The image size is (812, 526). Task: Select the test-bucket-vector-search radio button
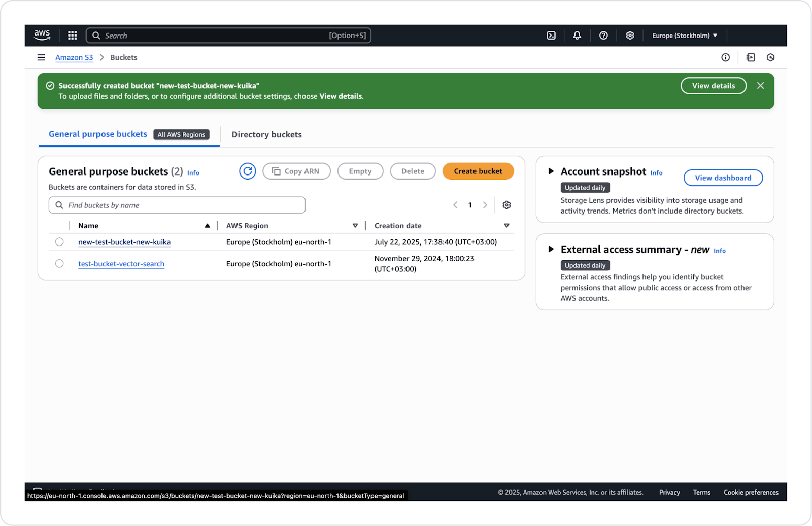tap(59, 264)
